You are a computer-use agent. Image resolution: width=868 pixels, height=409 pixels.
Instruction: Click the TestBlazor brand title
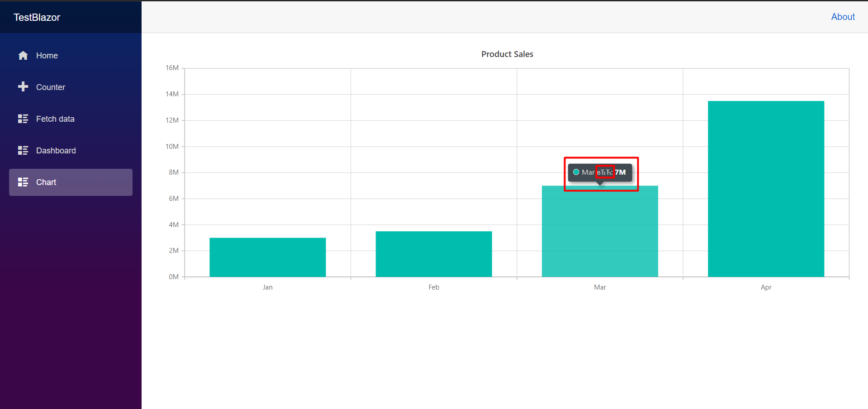37,17
